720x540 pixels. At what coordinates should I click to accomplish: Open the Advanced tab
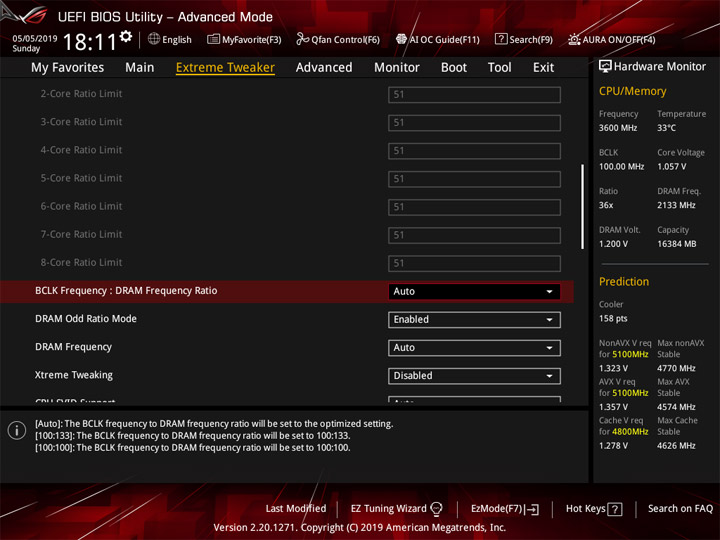(324, 68)
